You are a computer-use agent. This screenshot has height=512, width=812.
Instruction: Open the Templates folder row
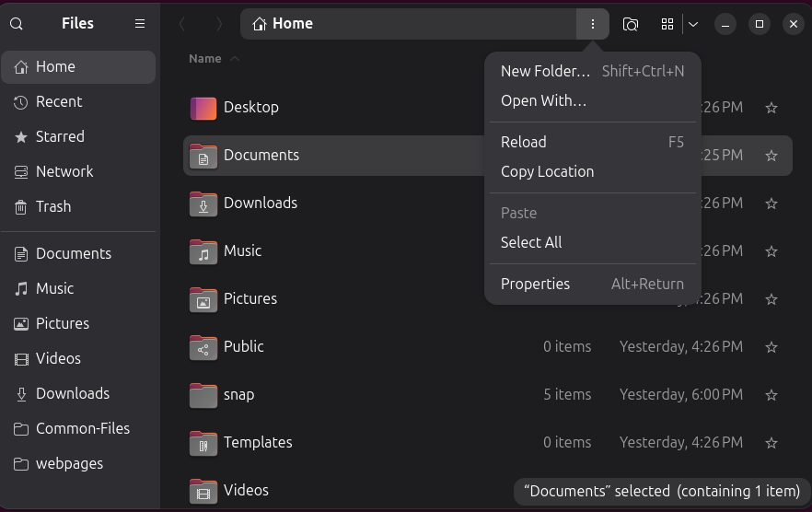tap(258, 442)
